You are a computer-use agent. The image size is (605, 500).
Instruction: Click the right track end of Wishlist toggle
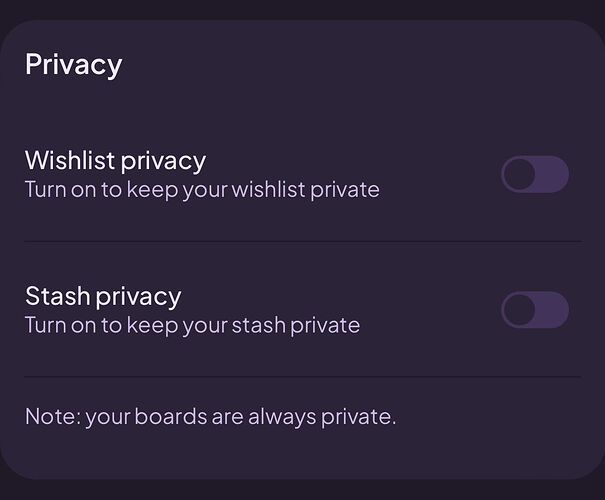pos(555,175)
